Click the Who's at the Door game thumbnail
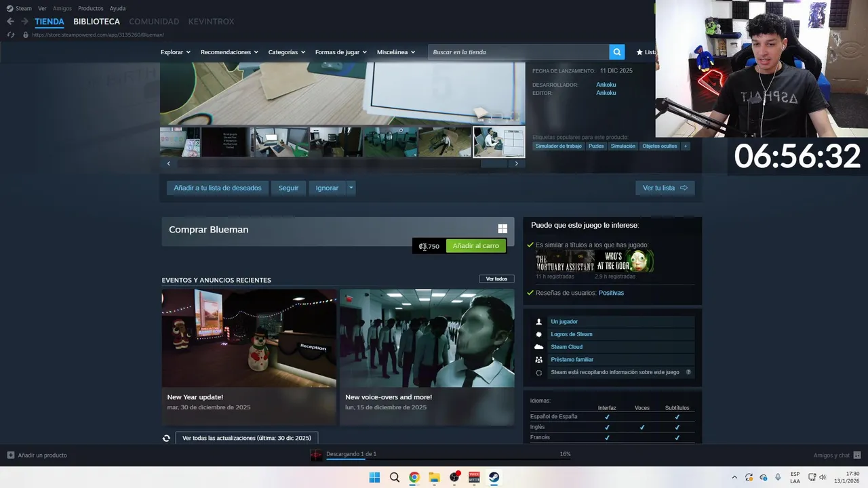 coord(625,261)
